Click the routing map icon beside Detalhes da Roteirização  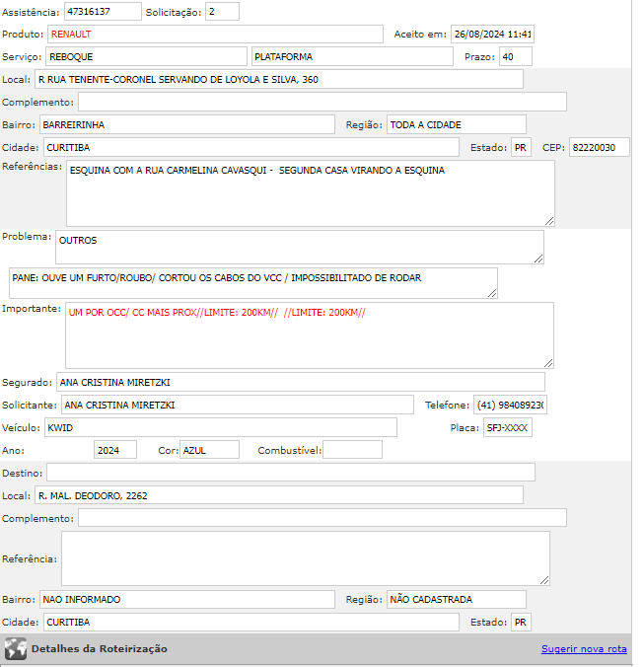15,648
